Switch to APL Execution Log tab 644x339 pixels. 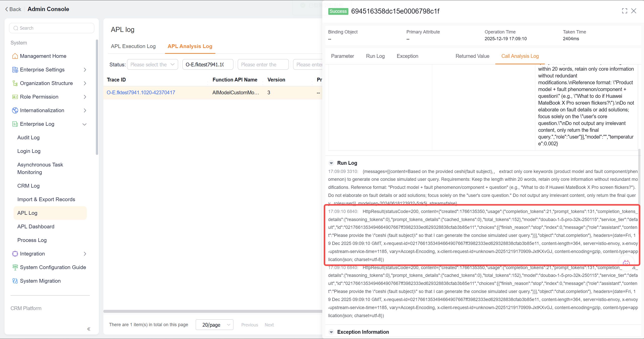133,46
